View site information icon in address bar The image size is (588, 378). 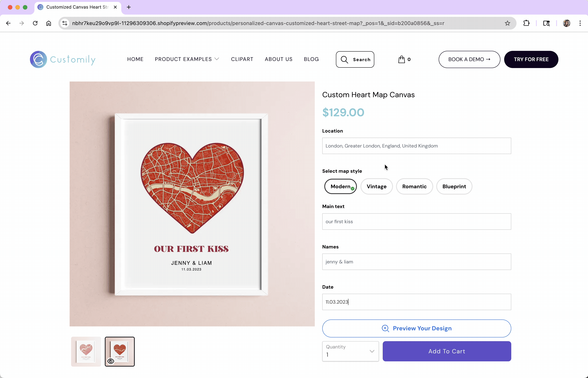click(x=65, y=23)
